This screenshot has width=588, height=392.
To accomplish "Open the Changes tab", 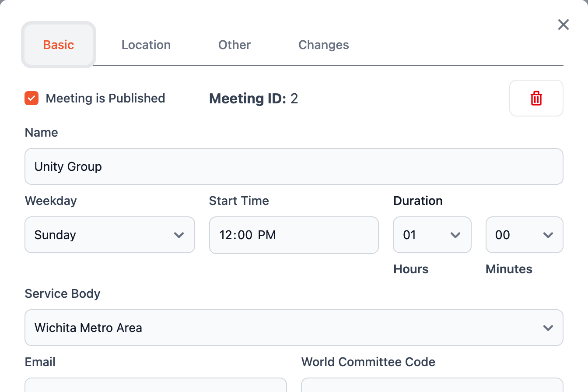I will pyautogui.click(x=324, y=45).
